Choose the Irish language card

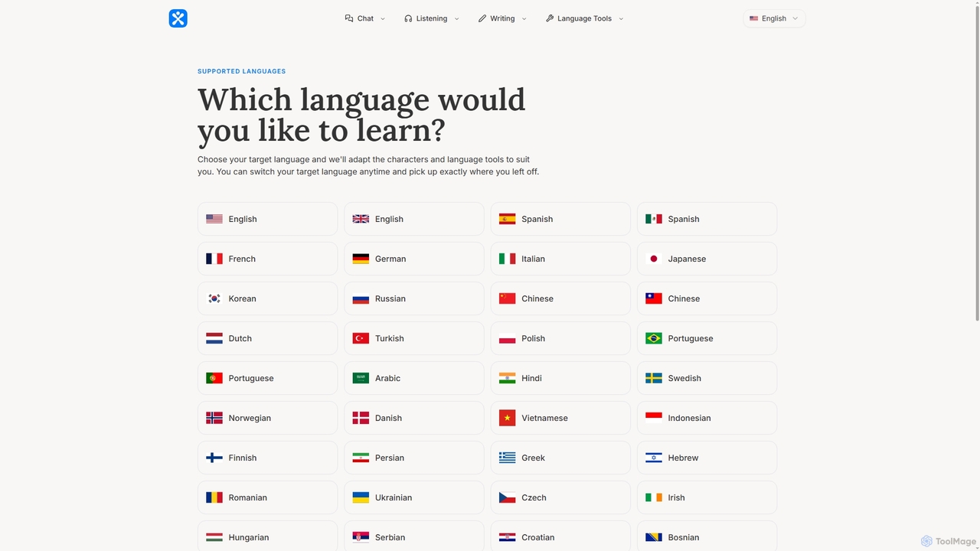click(x=707, y=497)
